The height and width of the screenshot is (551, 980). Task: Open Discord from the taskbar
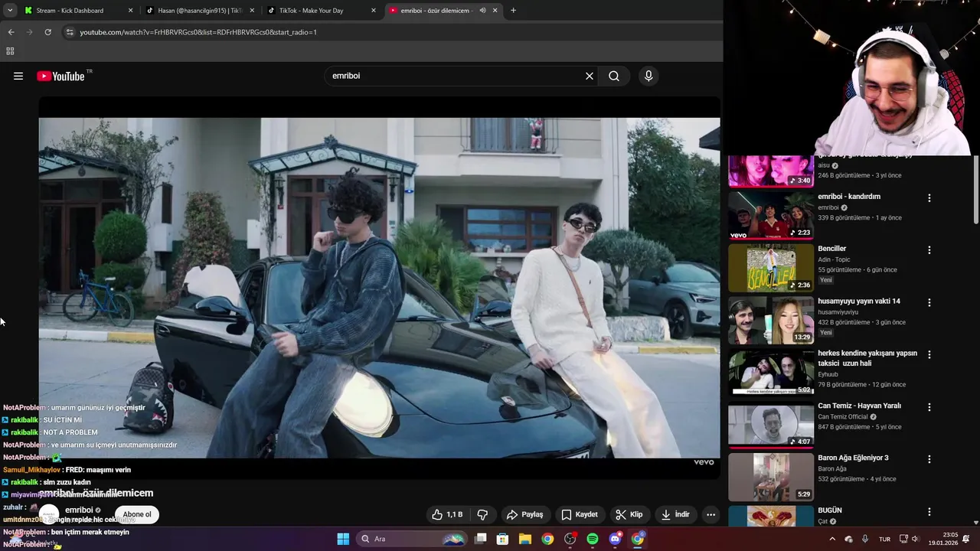(615, 539)
